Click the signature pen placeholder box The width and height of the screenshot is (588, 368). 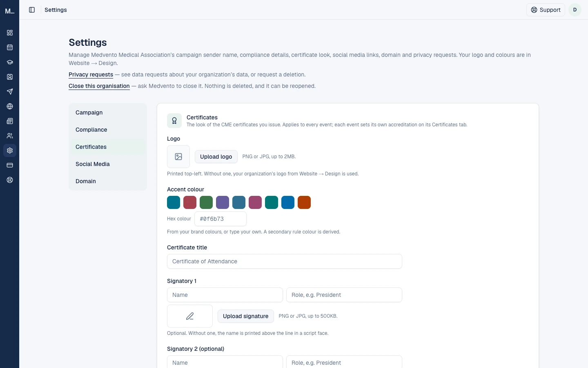coord(190,316)
